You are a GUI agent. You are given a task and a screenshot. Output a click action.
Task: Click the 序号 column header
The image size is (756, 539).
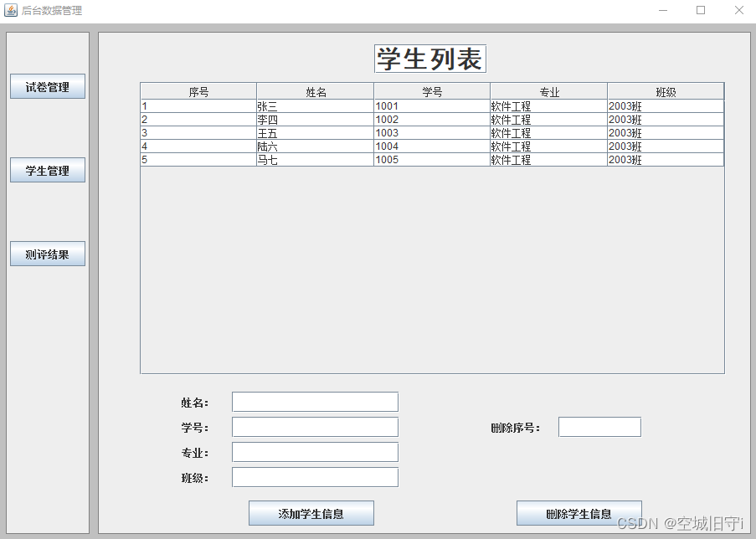[198, 90]
